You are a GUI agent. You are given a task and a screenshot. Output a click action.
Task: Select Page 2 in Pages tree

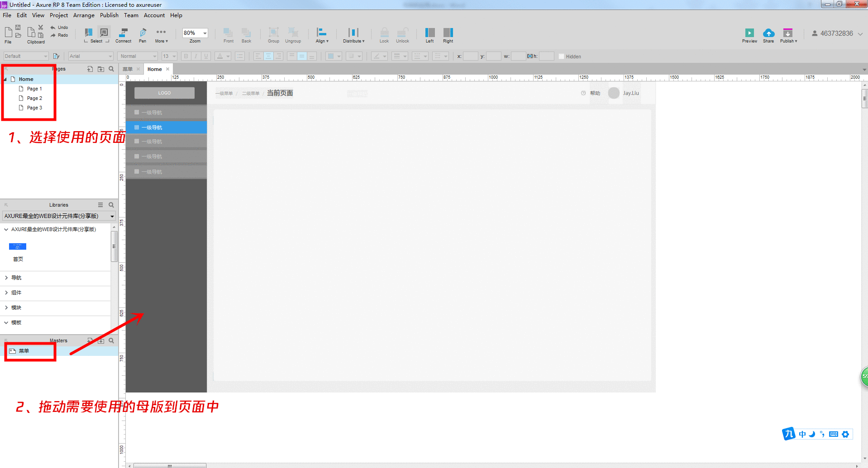click(x=34, y=98)
